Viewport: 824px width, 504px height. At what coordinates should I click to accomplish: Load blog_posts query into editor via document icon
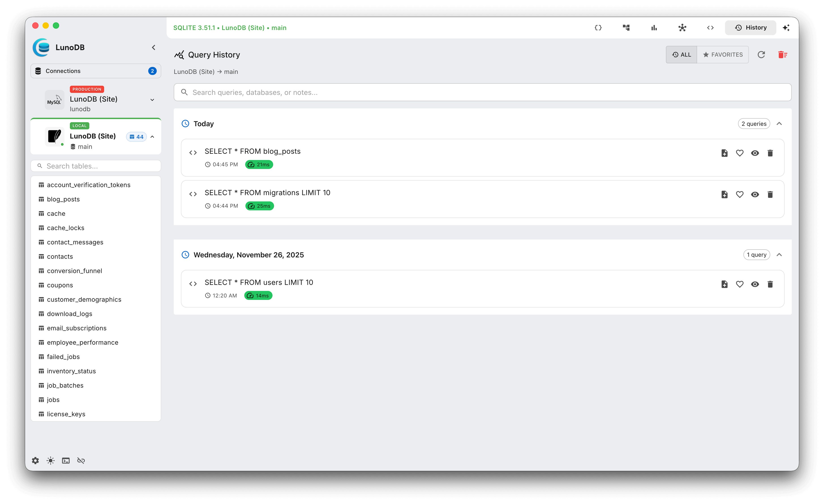(x=724, y=153)
